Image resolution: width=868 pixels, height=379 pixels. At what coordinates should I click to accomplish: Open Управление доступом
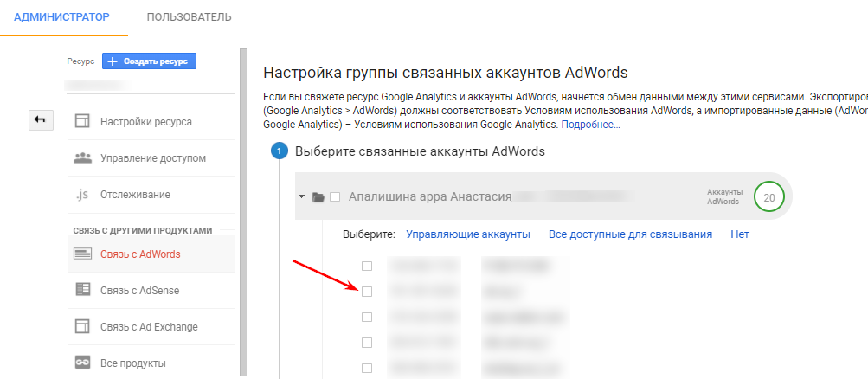pos(151,158)
